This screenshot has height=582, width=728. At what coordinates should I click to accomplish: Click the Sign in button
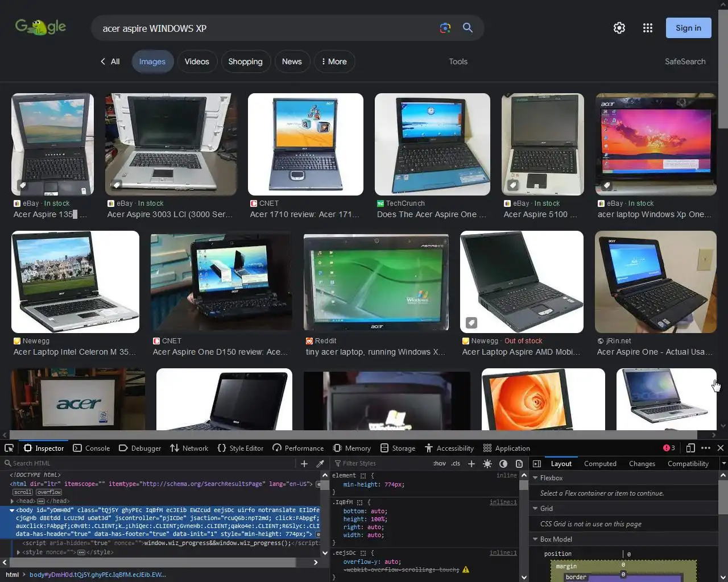point(689,28)
